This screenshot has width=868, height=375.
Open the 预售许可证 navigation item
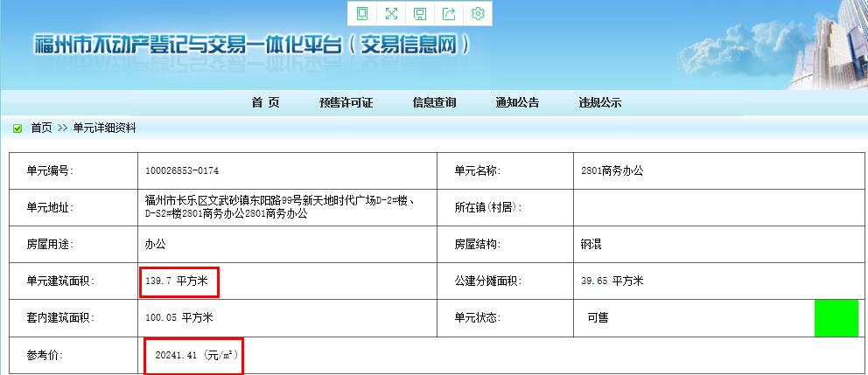point(346,102)
